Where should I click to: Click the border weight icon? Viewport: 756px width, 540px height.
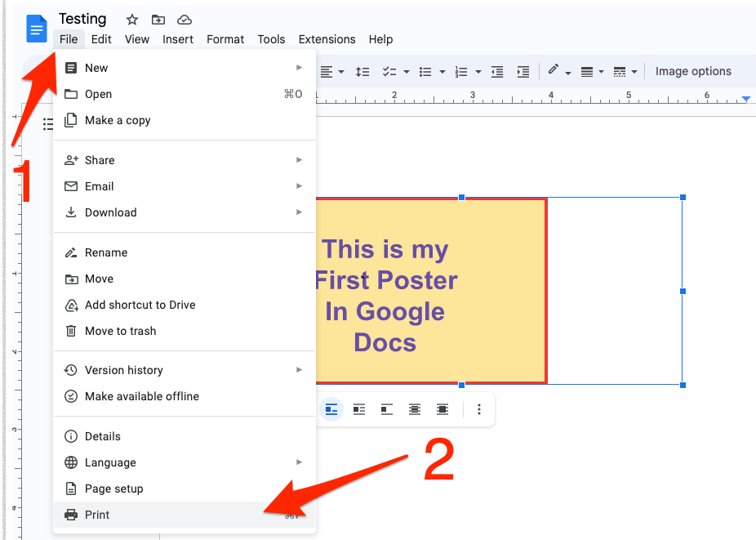coord(587,72)
